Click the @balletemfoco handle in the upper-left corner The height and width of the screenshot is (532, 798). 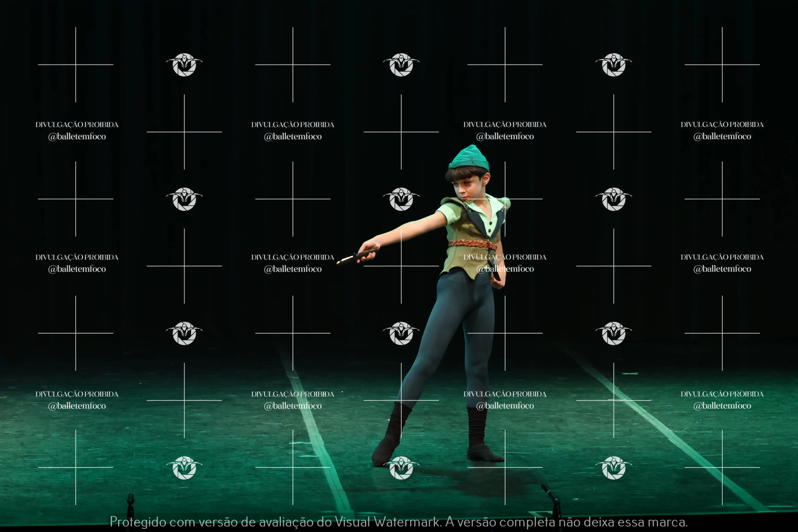77,136
